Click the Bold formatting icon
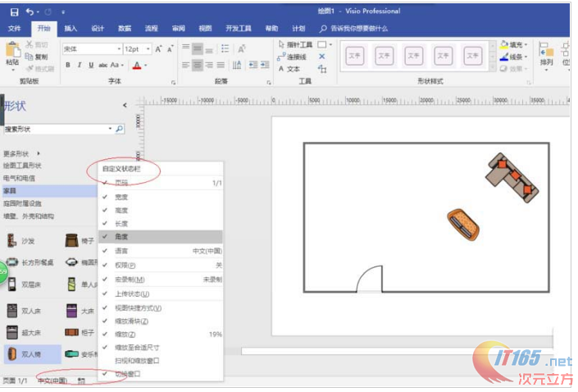578x392 pixels. [68, 65]
